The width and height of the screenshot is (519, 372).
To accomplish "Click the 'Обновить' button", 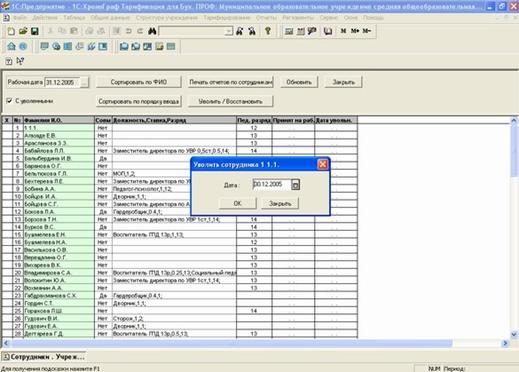I will [299, 82].
